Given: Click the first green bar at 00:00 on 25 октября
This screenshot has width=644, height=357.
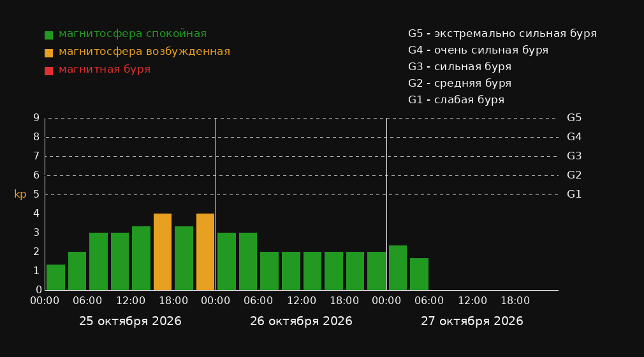Looking at the screenshot, I should pyautogui.click(x=56, y=277).
